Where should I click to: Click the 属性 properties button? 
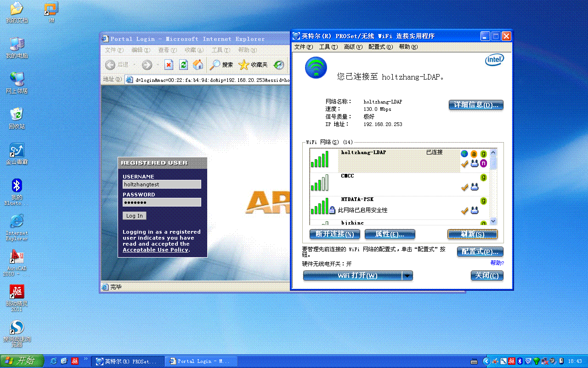tap(390, 234)
